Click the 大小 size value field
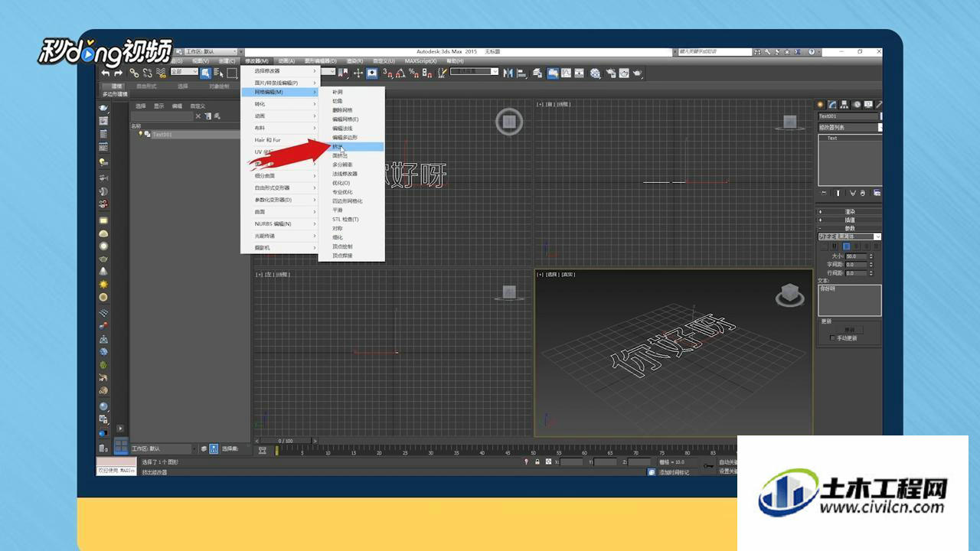 point(855,256)
